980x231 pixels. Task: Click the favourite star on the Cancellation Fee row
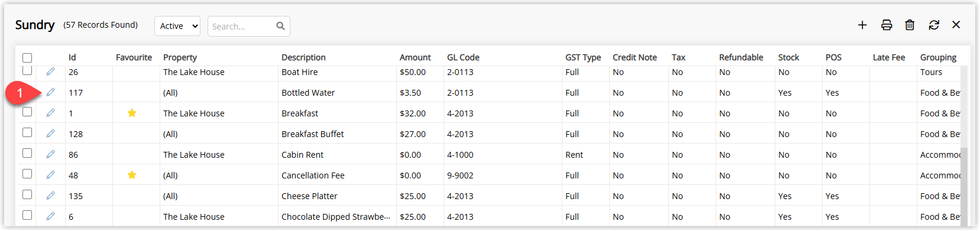(132, 175)
